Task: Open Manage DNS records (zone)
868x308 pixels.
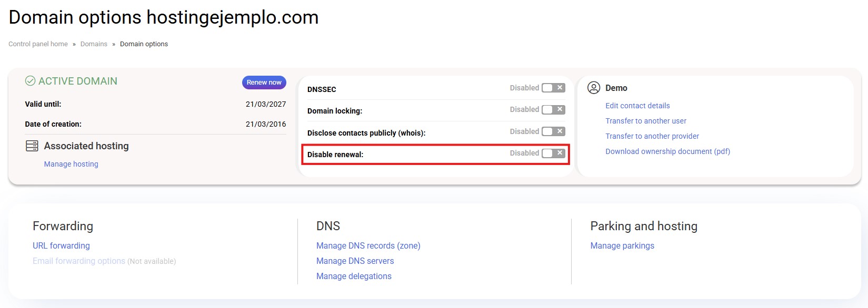Action: (368, 245)
